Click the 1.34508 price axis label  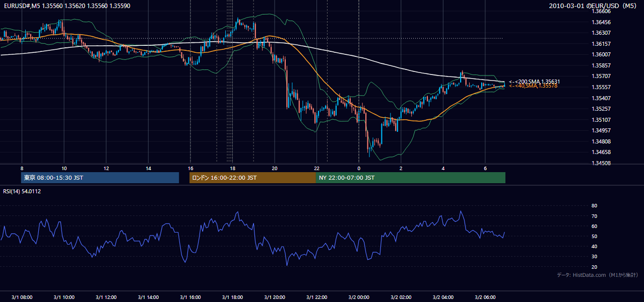click(602, 163)
